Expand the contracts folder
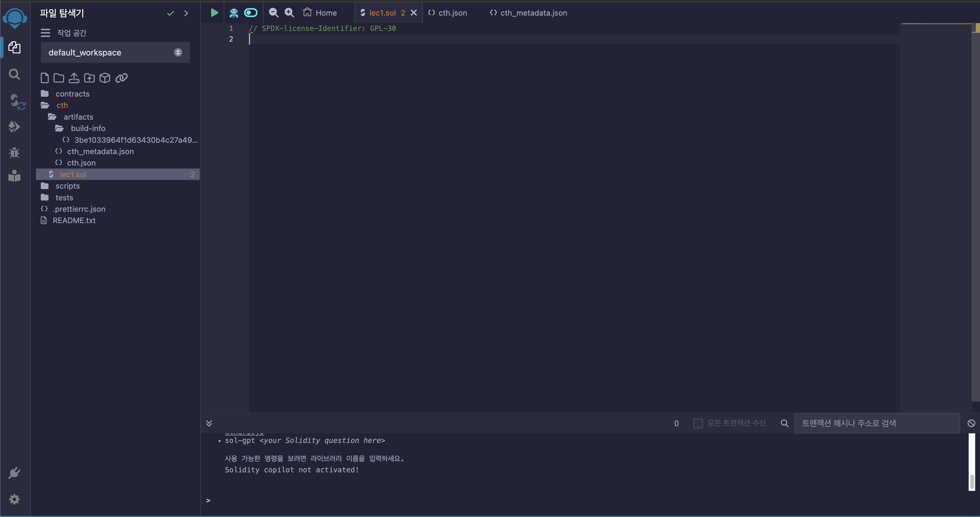The height and width of the screenshot is (517, 980). click(x=72, y=93)
